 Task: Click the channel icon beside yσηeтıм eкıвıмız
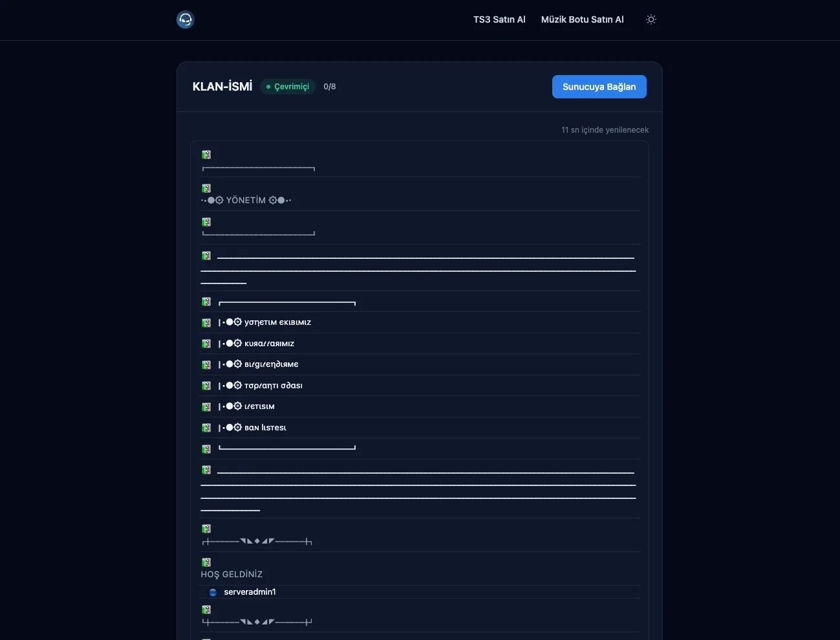click(206, 322)
